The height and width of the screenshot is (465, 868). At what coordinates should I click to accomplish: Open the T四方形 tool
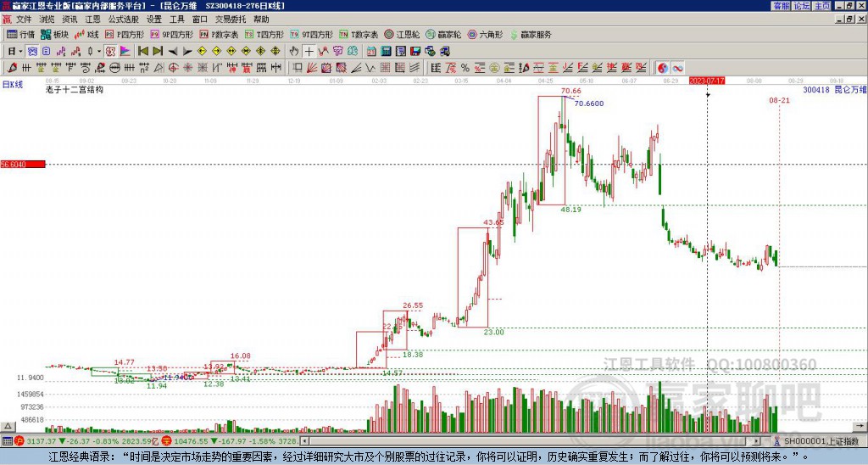click(x=264, y=34)
